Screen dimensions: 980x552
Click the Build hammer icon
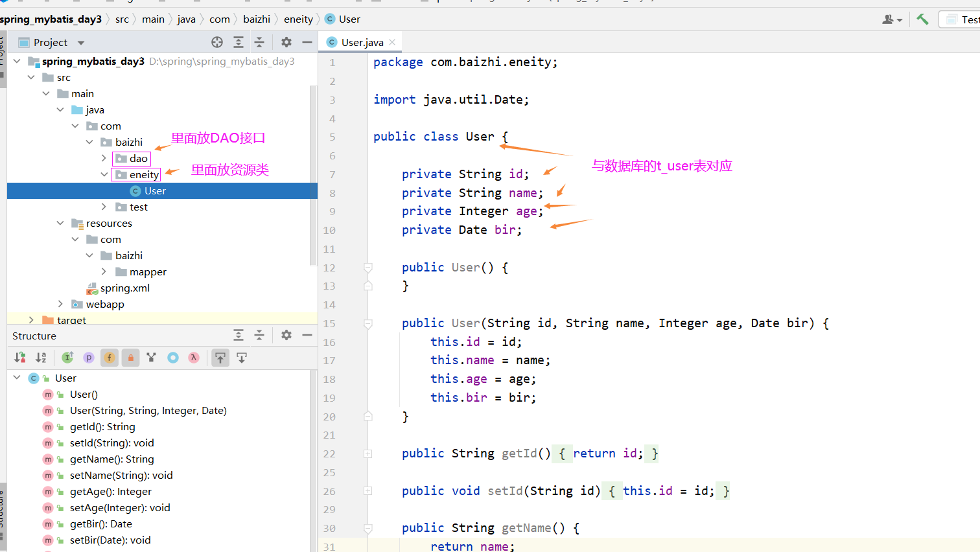[x=922, y=19]
